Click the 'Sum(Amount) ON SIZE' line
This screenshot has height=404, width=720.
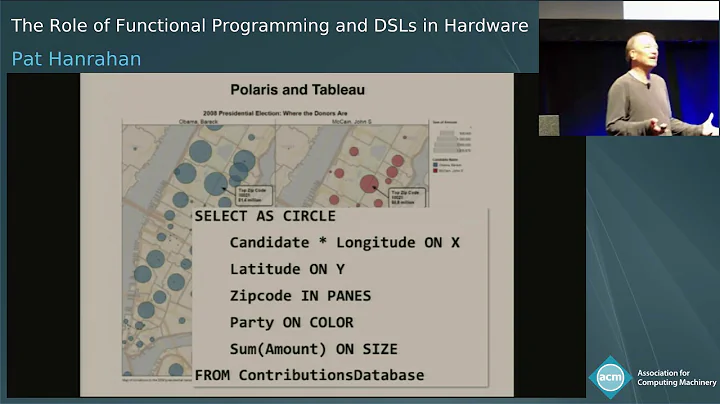314,349
